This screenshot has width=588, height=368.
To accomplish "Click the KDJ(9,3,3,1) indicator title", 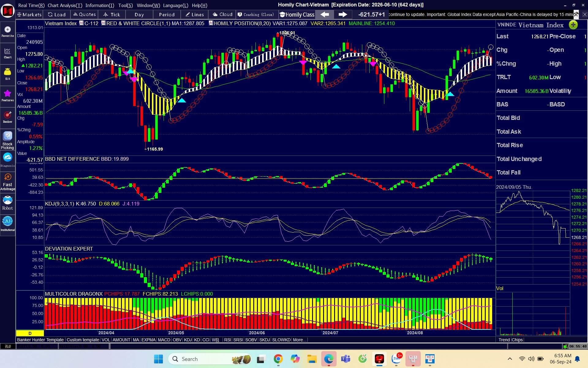I will click(x=59, y=204).
